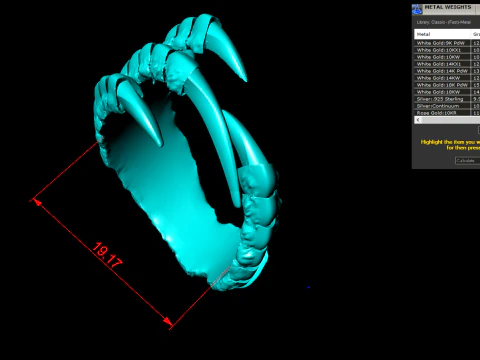
Task: Click the Calculate button
Action: pyautogui.click(x=467, y=161)
